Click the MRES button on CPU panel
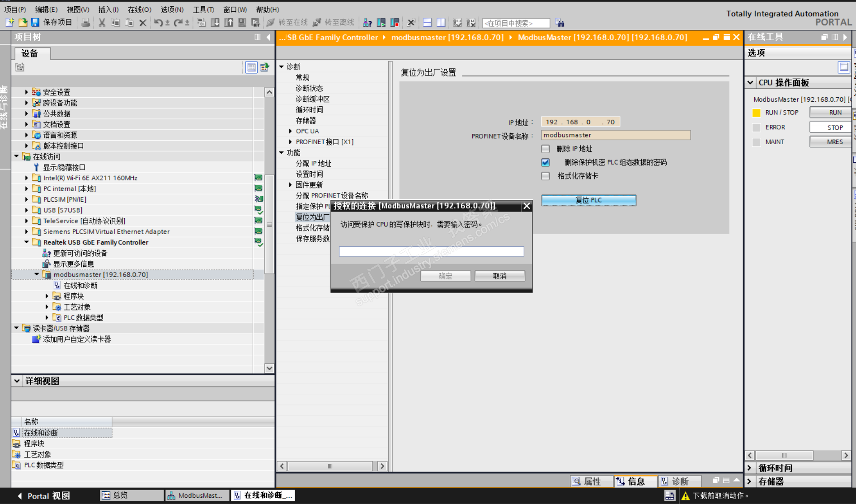The image size is (856, 504). [832, 142]
